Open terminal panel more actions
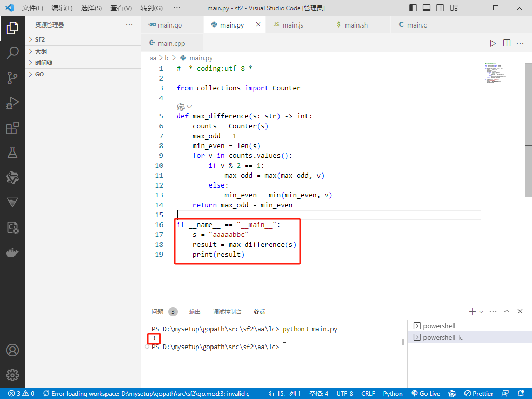532x399 pixels. tap(493, 312)
